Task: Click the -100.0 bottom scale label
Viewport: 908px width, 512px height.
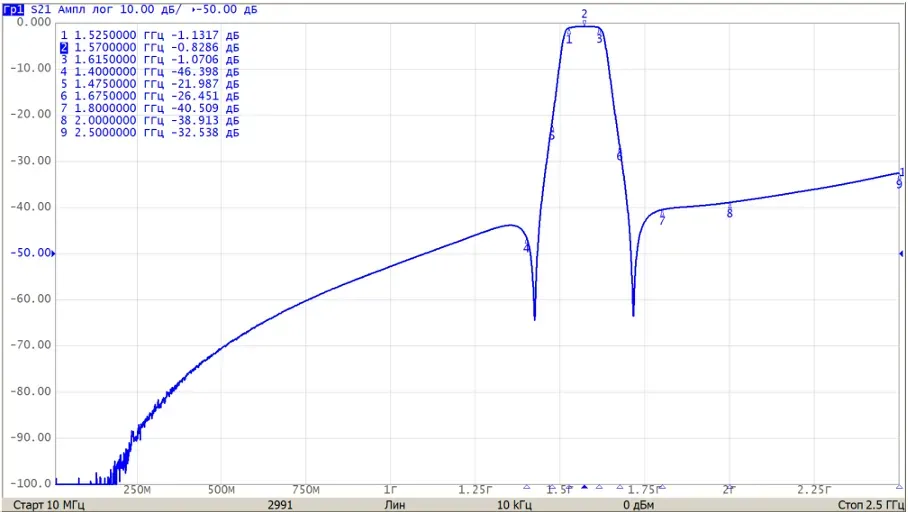Action: 31,483
